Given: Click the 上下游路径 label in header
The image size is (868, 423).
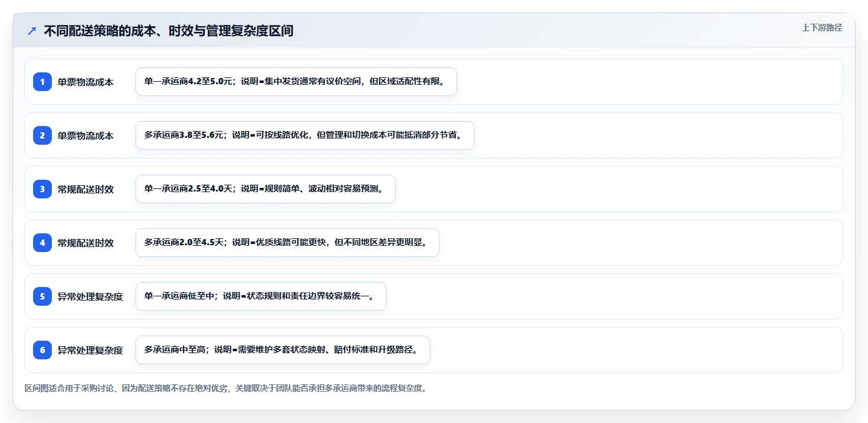Looking at the screenshot, I should [822, 27].
